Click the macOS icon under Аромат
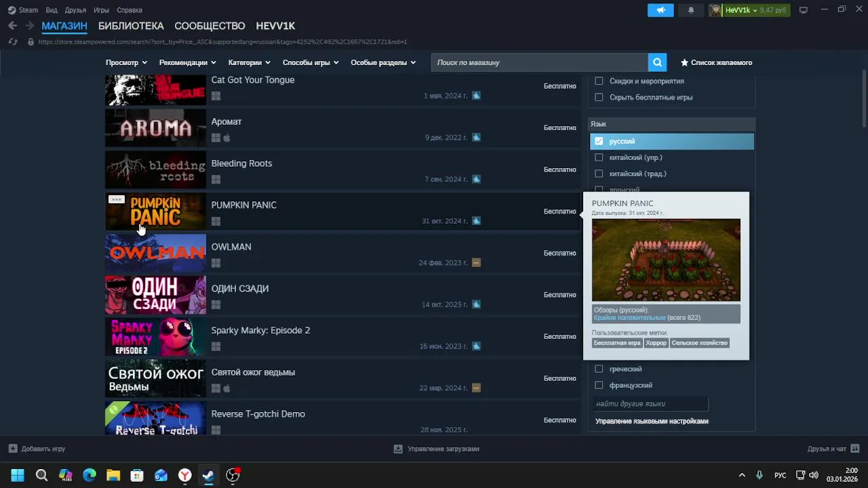Image resolution: width=868 pixels, height=488 pixels. tap(227, 138)
